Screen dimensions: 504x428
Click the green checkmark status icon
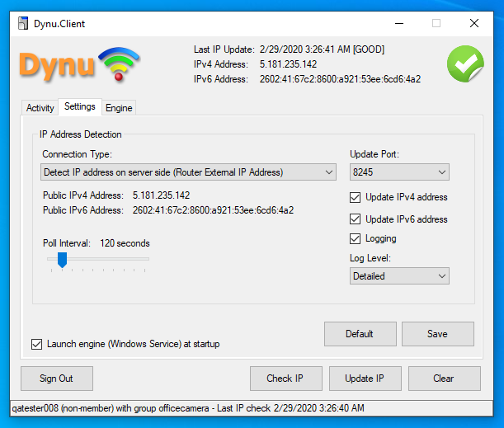pos(465,64)
